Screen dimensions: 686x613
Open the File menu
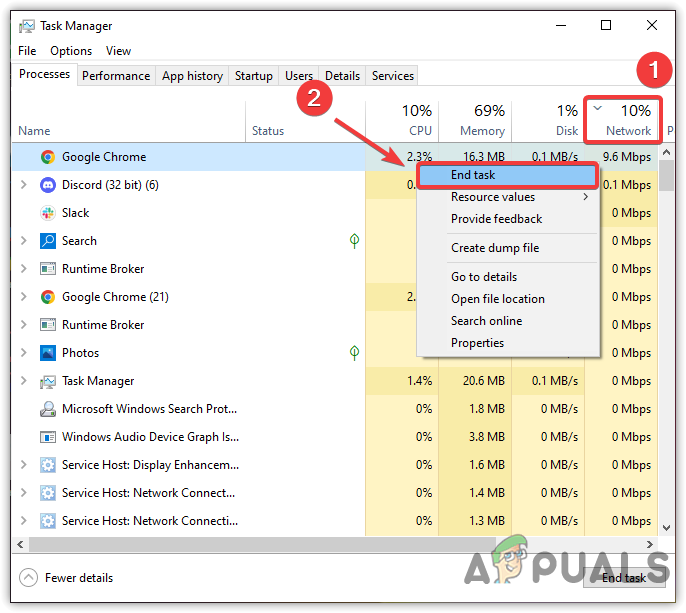click(27, 51)
